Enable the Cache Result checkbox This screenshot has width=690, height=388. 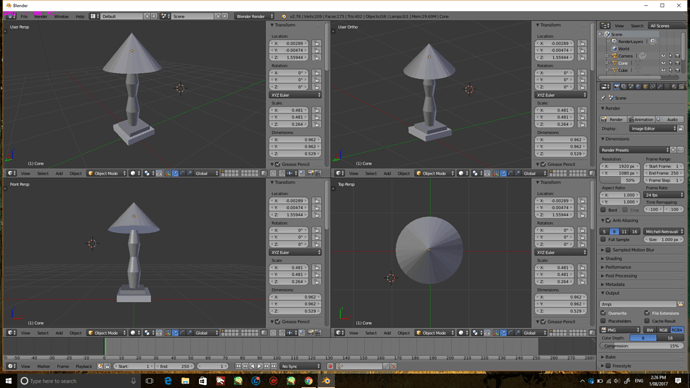[x=647, y=321]
